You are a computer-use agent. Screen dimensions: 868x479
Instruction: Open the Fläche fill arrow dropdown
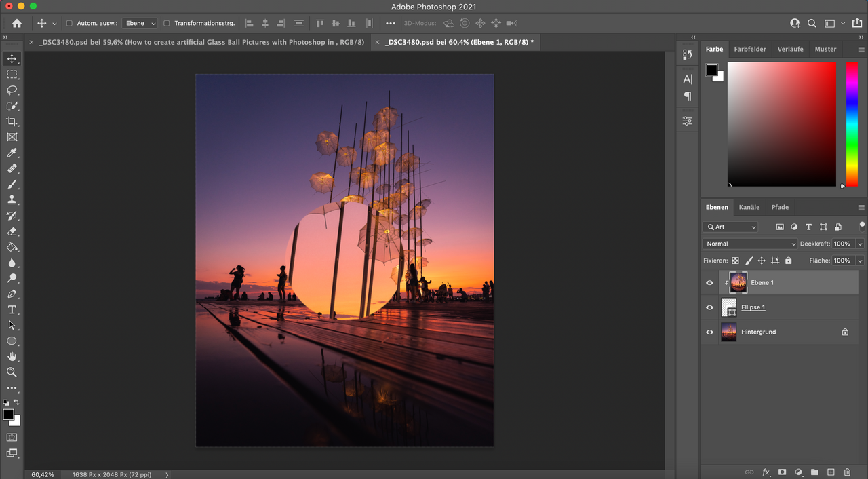click(x=861, y=261)
